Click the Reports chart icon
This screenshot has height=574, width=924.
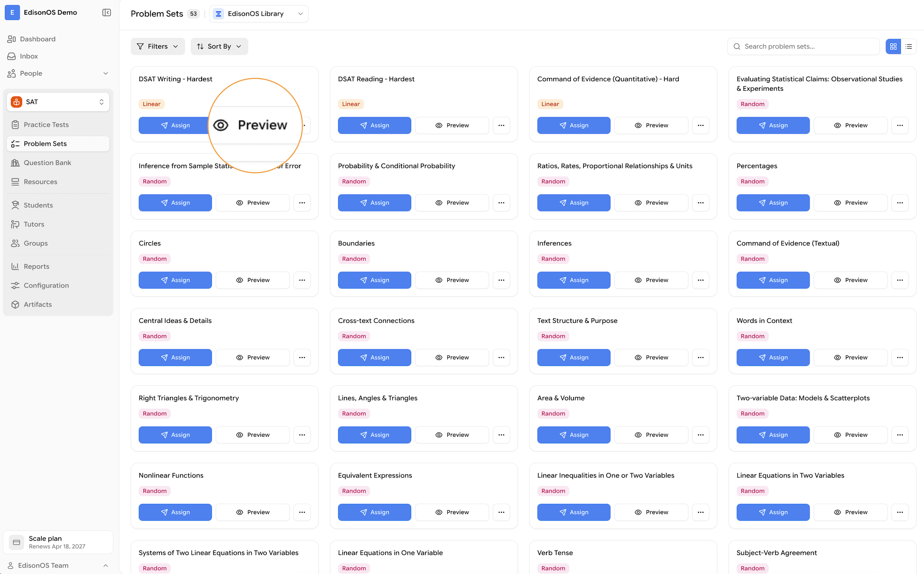tap(15, 267)
